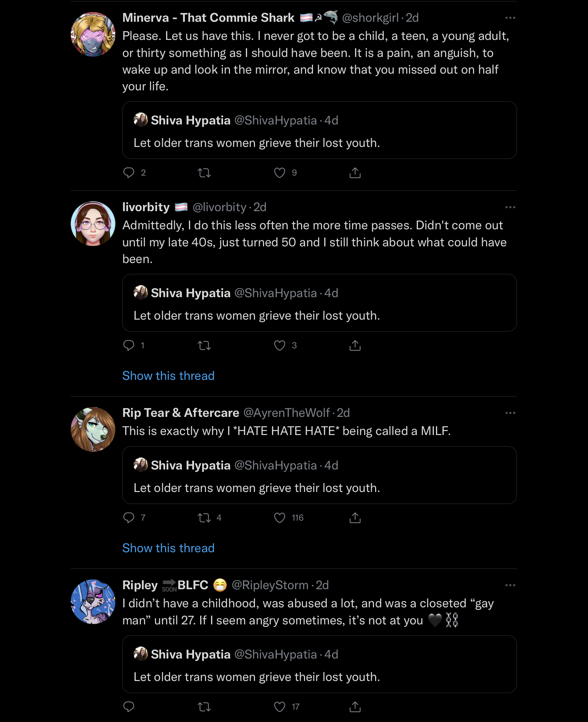The width and height of the screenshot is (588, 722).
Task: Open livorbity's profile avatar
Action: 93,224
